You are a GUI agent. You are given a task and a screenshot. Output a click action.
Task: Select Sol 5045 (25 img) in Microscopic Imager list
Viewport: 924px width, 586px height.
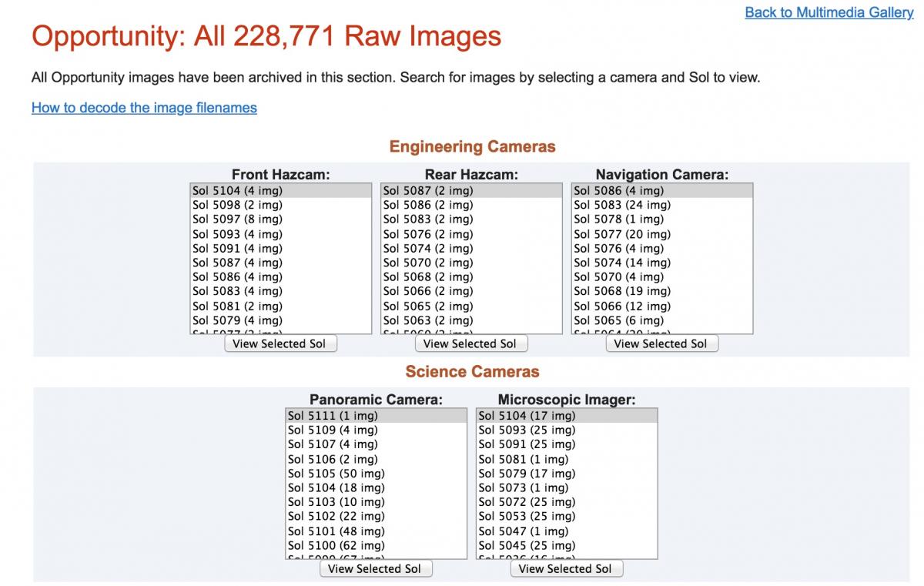pos(567,545)
